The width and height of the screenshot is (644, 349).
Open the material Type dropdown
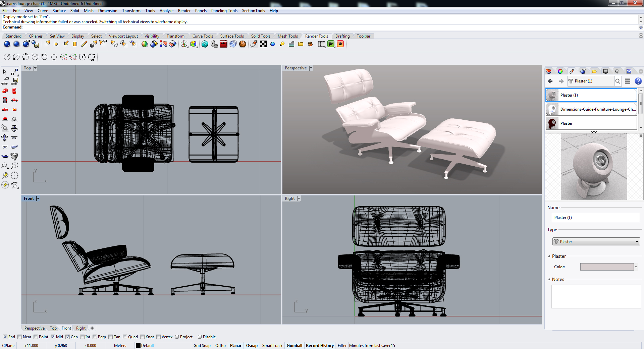click(596, 241)
